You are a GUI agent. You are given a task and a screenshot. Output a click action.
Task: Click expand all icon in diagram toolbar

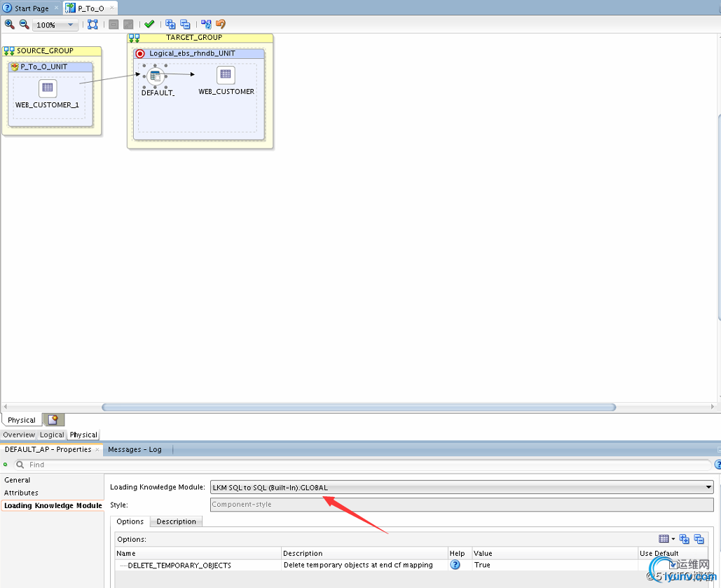[170, 25]
